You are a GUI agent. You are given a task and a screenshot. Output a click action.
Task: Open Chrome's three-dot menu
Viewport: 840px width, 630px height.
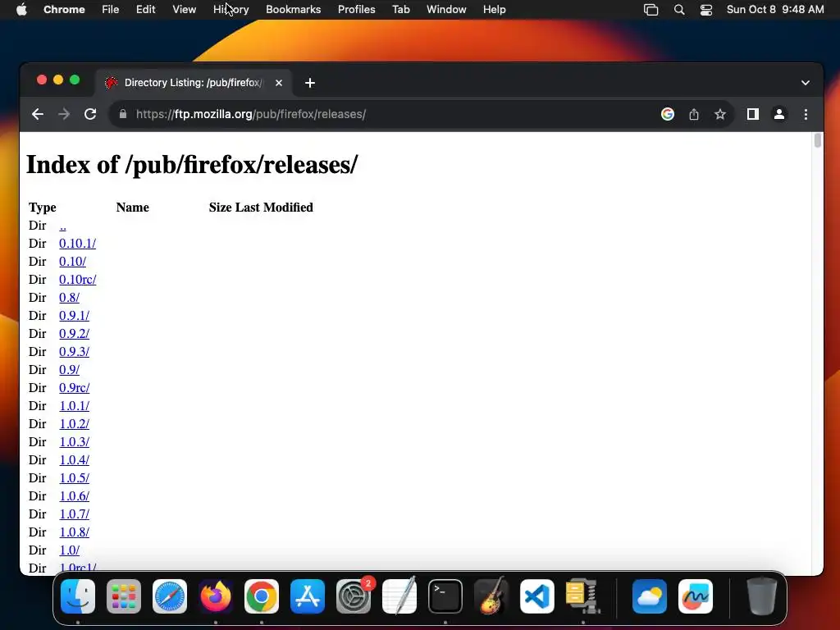point(806,114)
